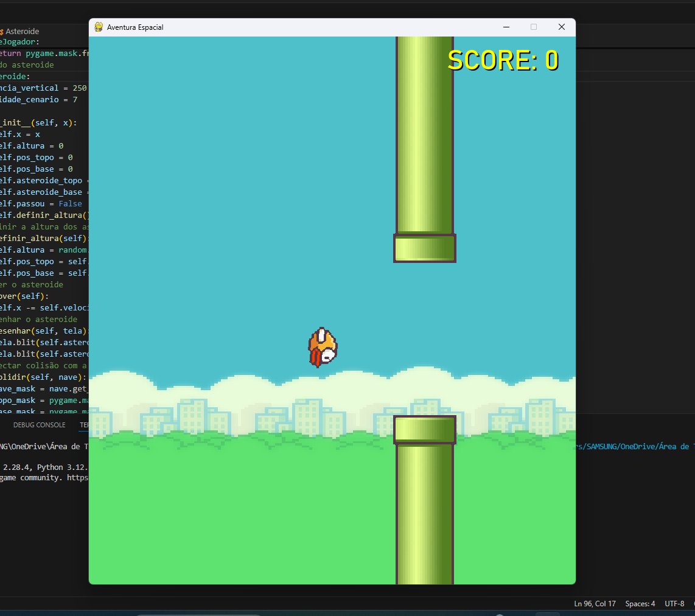This screenshot has height=616, width=695.
Task: Click the lower green pipe obstacle
Action: click(x=425, y=500)
